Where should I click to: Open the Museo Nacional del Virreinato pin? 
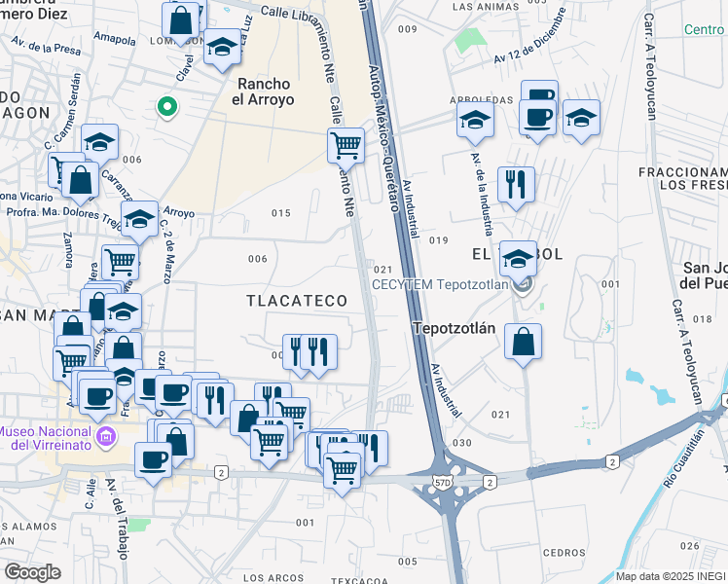(106, 437)
